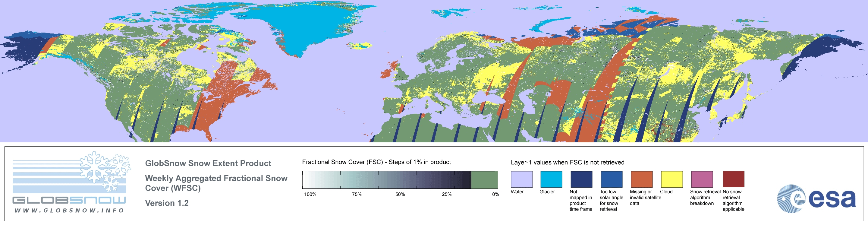Click the orange 'Missing or invalid' swatch
The height and width of the screenshot is (225, 868).
tap(642, 179)
